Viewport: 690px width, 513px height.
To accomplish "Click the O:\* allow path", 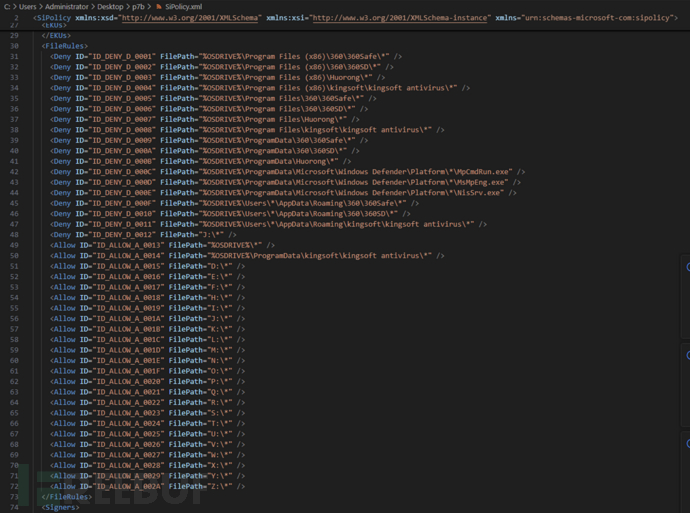I will [x=220, y=371].
